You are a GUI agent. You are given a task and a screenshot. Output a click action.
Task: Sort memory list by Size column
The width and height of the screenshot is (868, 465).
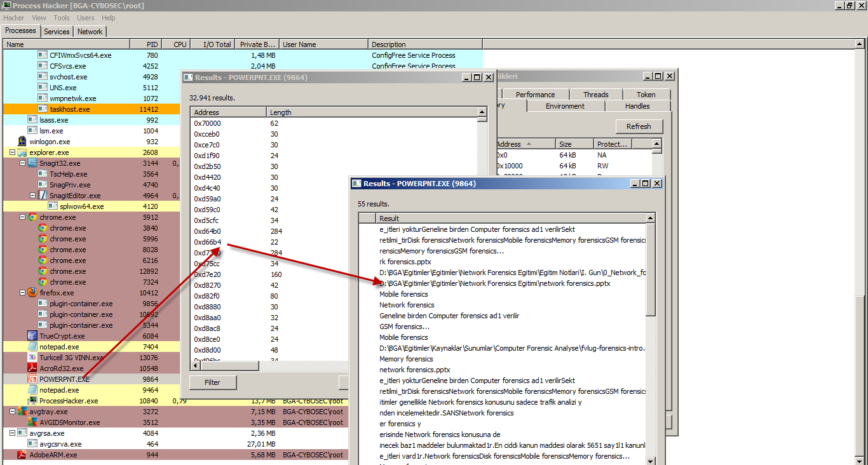[x=575, y=144]
